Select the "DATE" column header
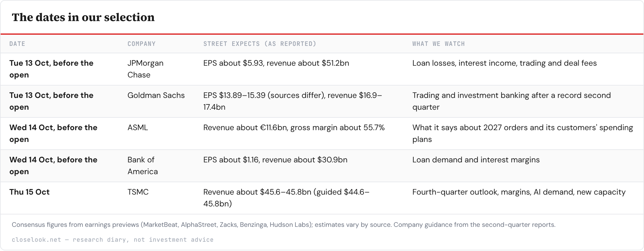This screenshot has height=251, width=644. pyautogui.click(x=17, y=44)
